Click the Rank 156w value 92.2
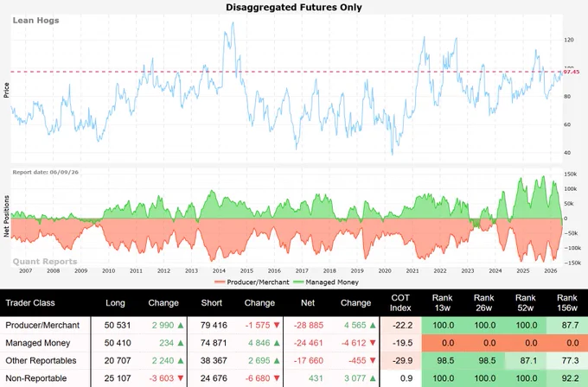The width and height of the screenshot is (588, 387). (x=570, y=378)
